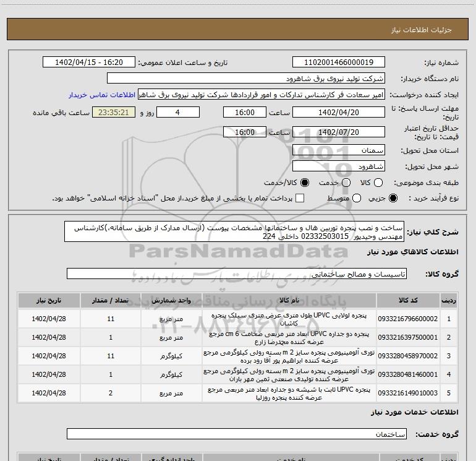
Task: Click the نام کالا column header
Action: pyautogui.click(x=289, y=301)
